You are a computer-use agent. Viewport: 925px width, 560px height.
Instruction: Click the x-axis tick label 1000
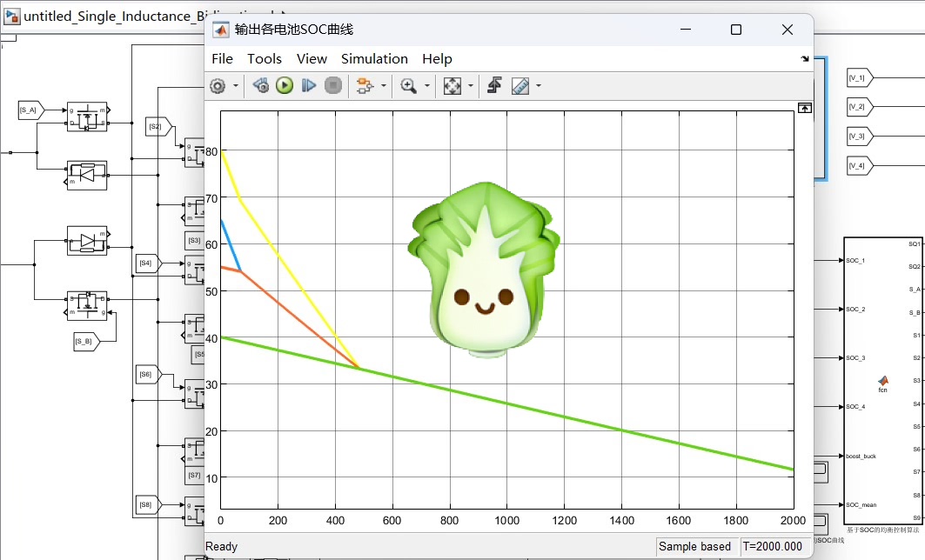tap(506, 521)
